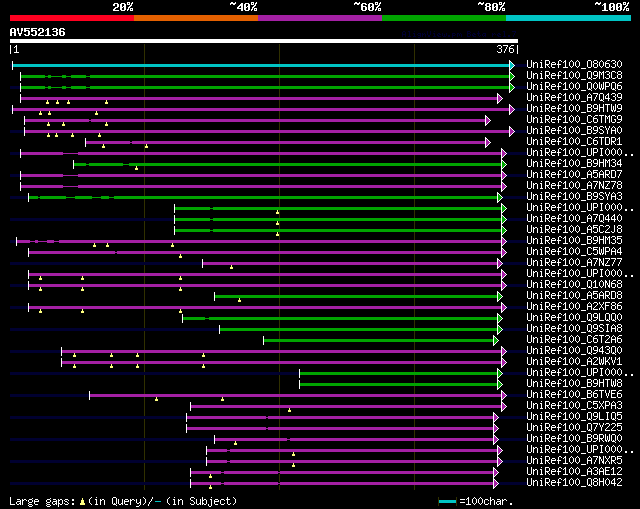Click the cyan ~100% segment of the identity scale
The image size is (640, 509).
click(x=569, y=18)
